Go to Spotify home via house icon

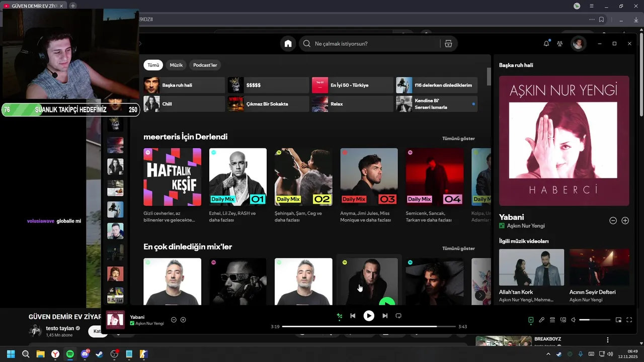click(x=288, y=44)
